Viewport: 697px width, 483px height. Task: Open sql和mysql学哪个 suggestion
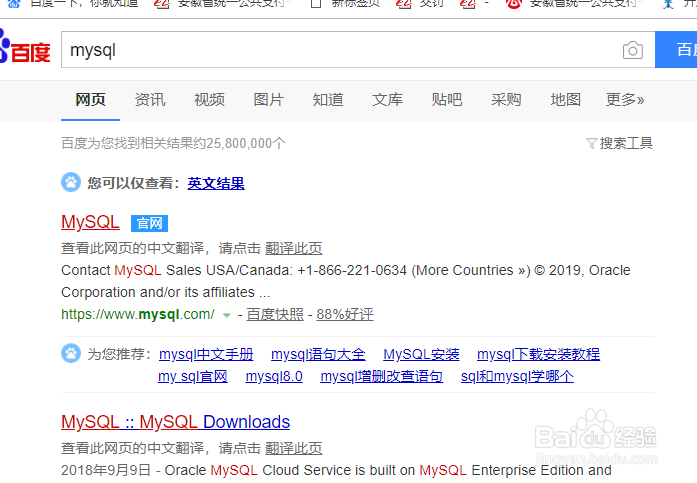point(517,376)
